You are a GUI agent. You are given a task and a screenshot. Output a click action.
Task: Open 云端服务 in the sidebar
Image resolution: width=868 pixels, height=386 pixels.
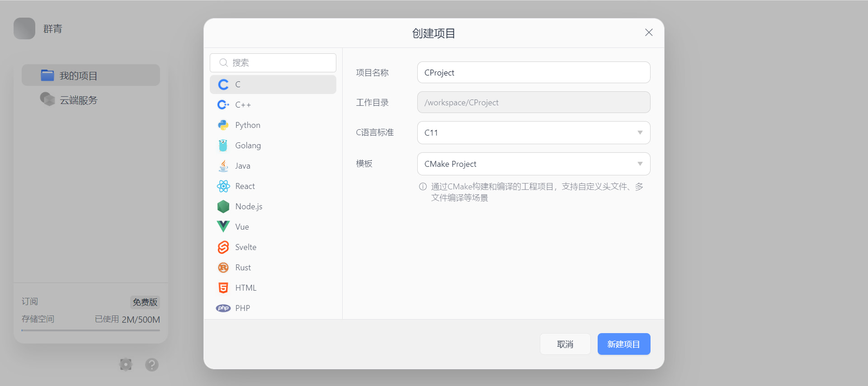pyautogui.click(x=79, y=100)
